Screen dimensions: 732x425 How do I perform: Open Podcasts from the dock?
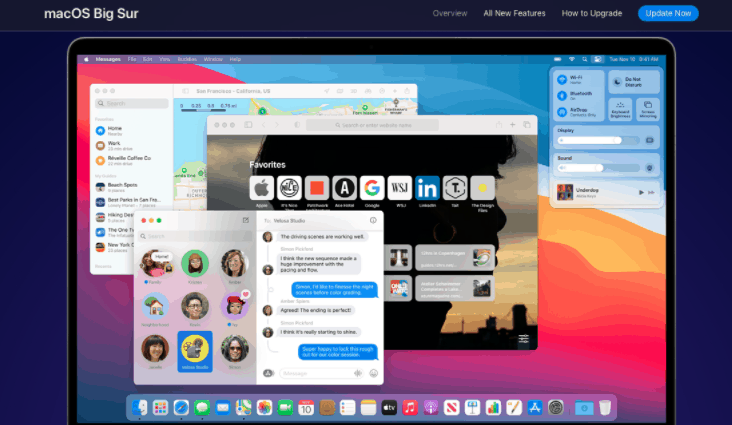coord(431,408)
